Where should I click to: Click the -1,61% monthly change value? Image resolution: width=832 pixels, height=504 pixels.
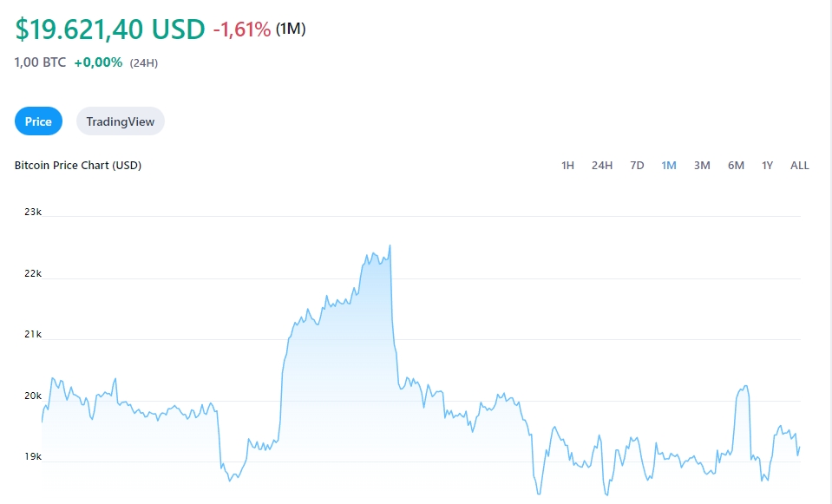[x=242, y=29]
